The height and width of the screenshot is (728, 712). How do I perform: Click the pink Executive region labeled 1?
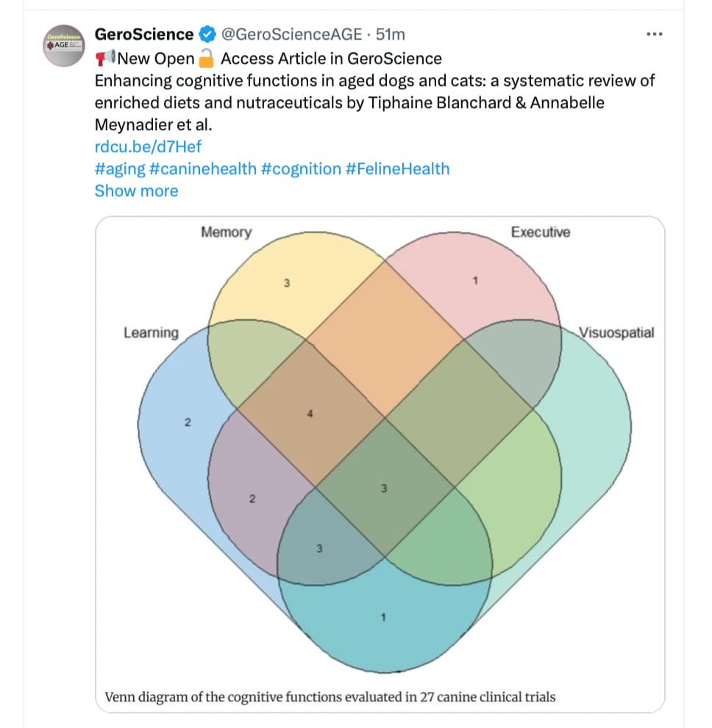(475, 281)
